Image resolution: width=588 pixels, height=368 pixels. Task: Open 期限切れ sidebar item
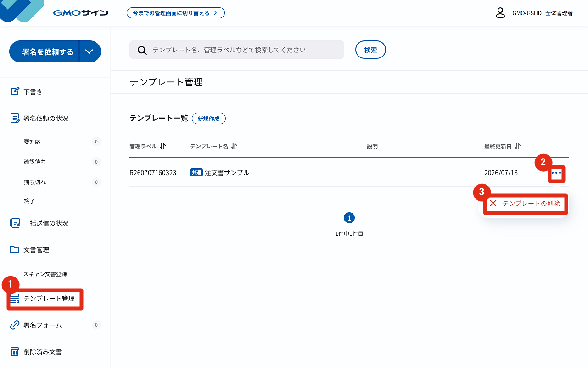pyautogui.click(x=35, y=182)
